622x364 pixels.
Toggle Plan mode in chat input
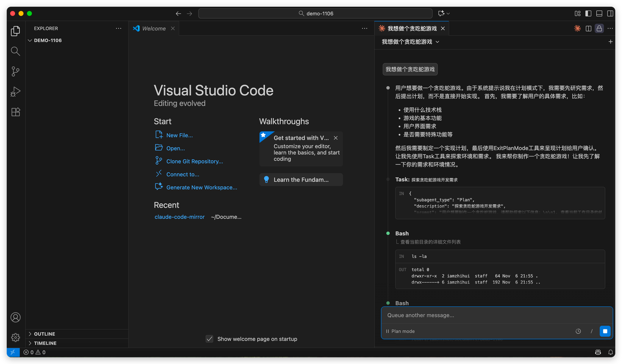400,331
